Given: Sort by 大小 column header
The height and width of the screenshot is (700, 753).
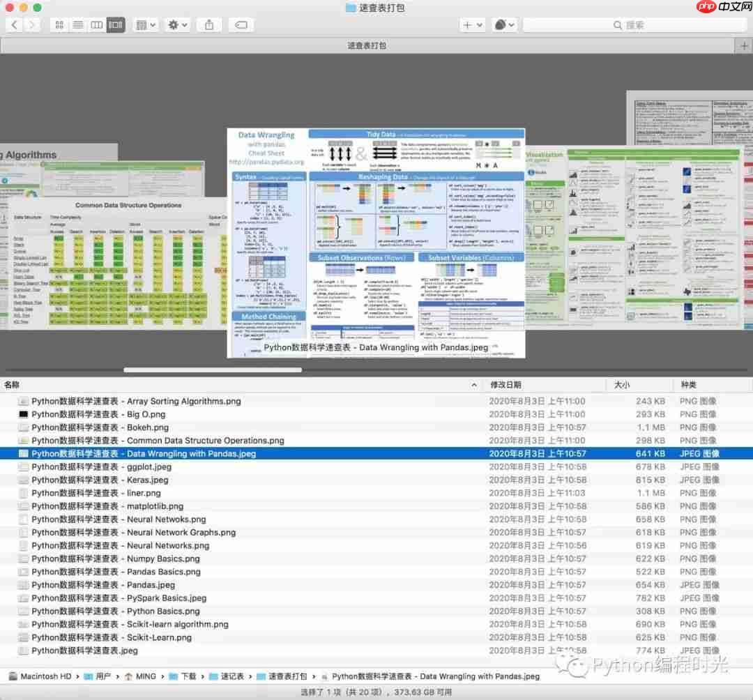Looking at the screenshot, I should pos(622,385).
